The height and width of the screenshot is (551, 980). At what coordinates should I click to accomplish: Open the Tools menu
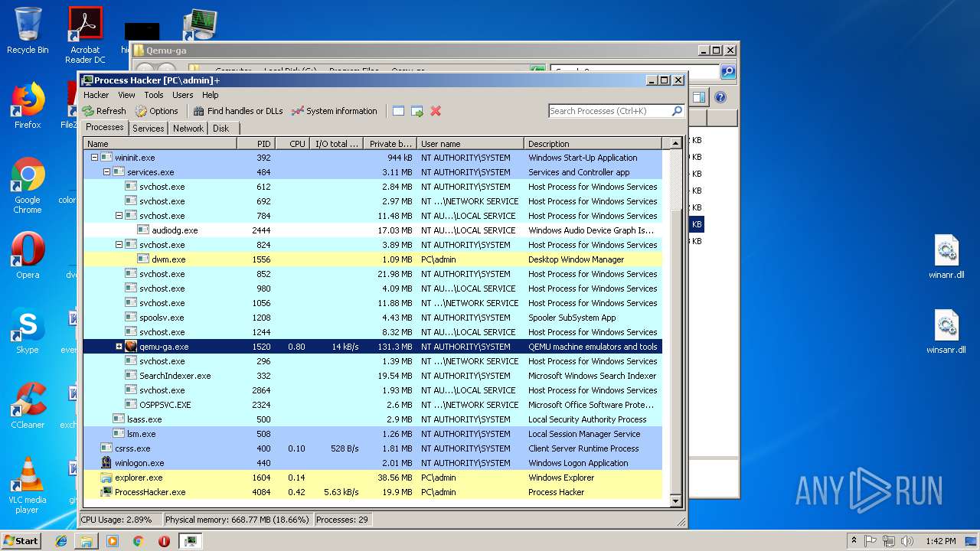[154, 95]
